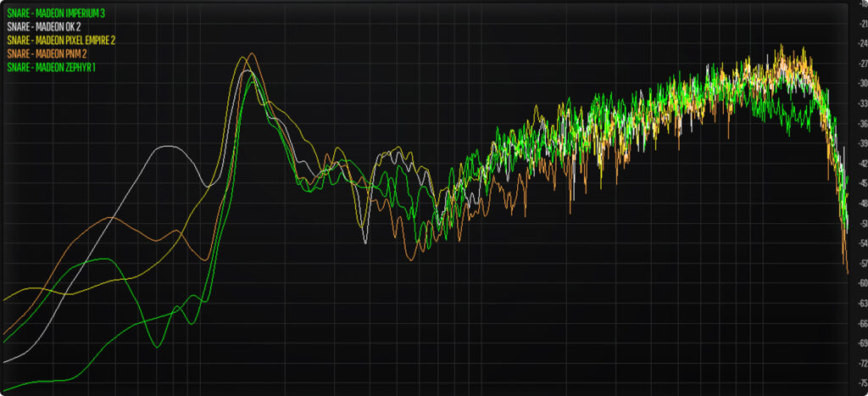Click the -54 dB scale label
The height and width of the screenshot is (396, 868).
pos(860,243)
